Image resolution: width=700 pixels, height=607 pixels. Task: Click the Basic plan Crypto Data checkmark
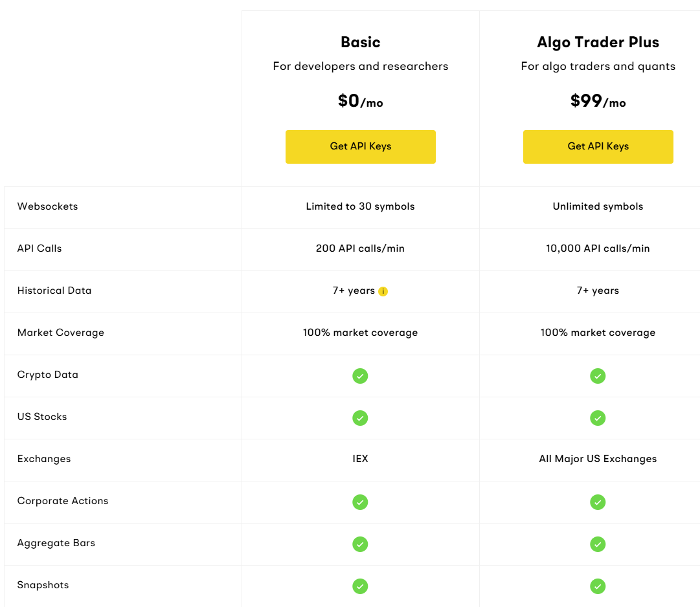[x=360, y=376]
